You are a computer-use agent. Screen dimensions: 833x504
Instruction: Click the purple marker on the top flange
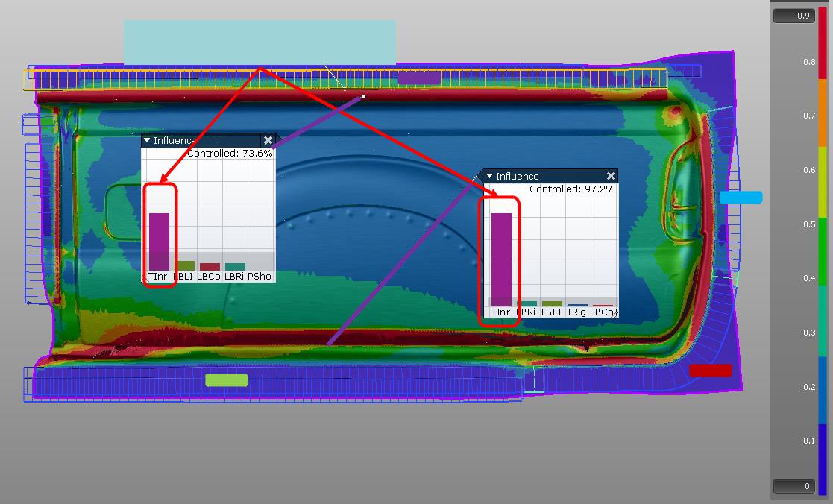(421, 77)
